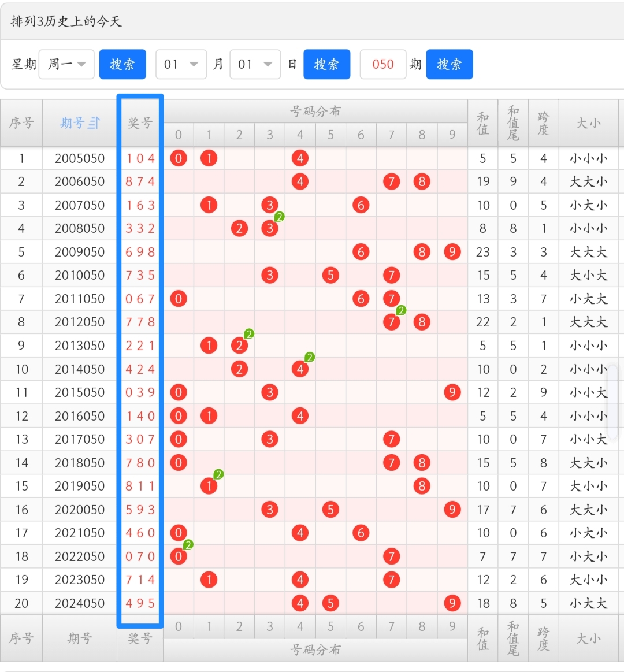This screenshot has height=672, width=624.
Task: Click the red 5 ball in row 2020050
Action: [330, 510]
